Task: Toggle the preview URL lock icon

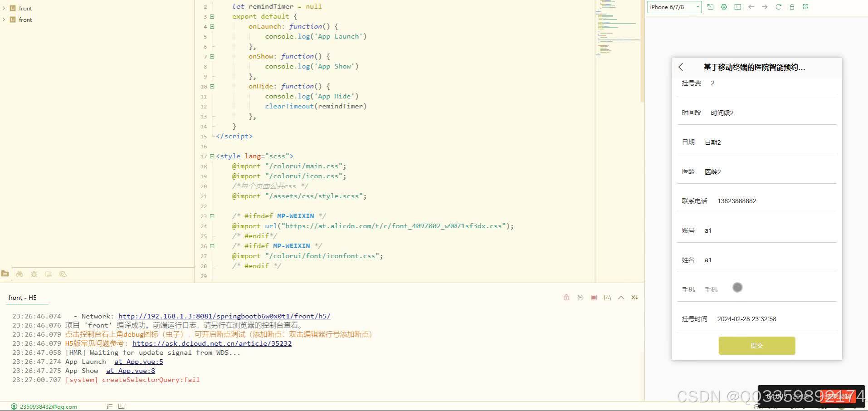Action: point(792,7)
